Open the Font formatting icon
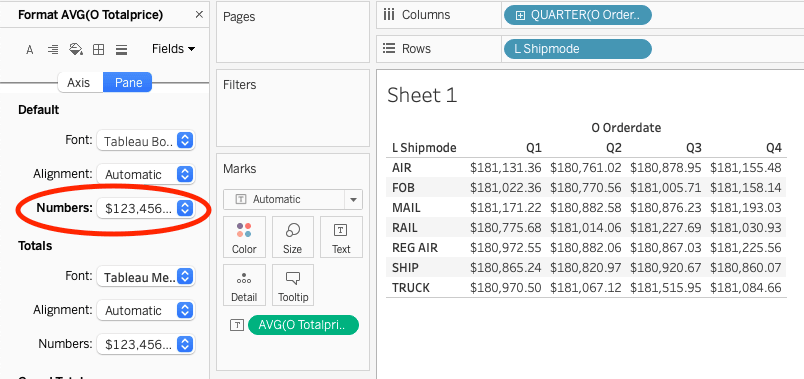This screenshot has width=804, height=379. 30,50
